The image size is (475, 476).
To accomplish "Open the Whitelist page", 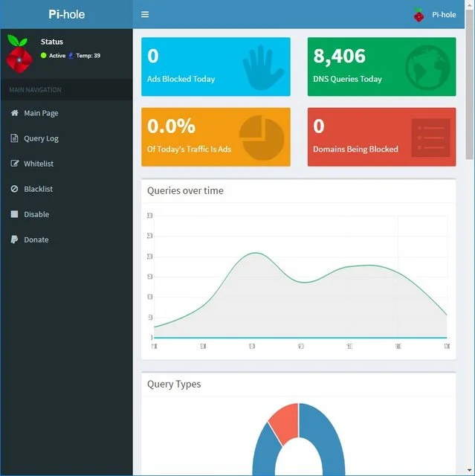I will tap(39, 164).
